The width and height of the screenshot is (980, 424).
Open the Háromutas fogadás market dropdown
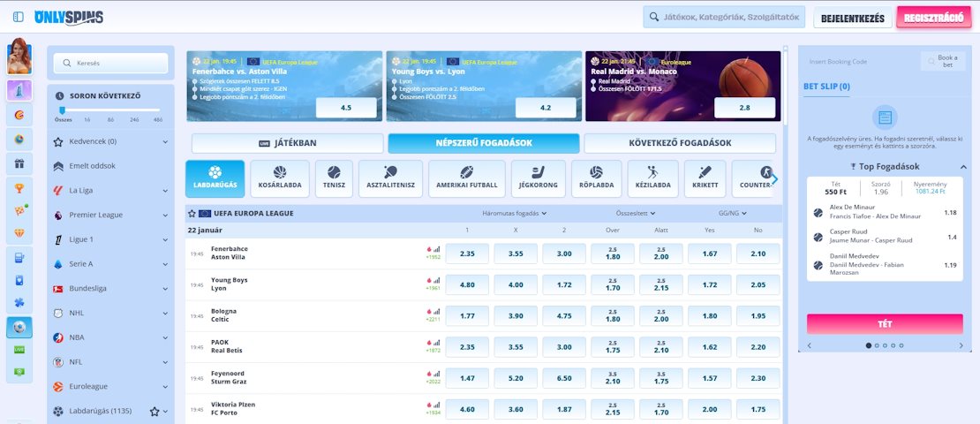tap(515, 213)
